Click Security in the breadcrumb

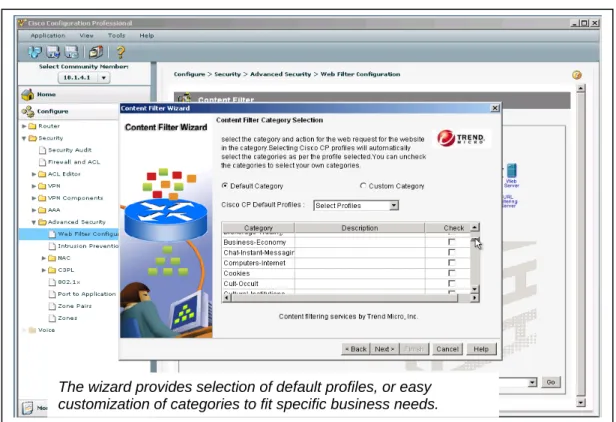(x=227, y=74)
